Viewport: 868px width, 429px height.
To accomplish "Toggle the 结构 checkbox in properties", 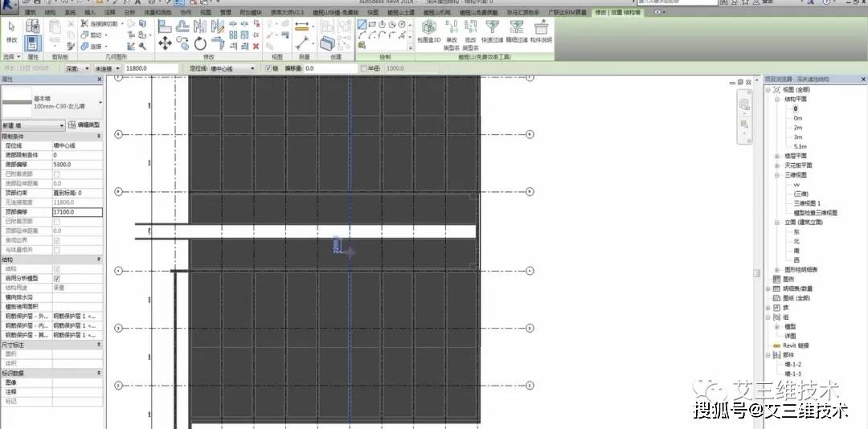I will [57, 269].
